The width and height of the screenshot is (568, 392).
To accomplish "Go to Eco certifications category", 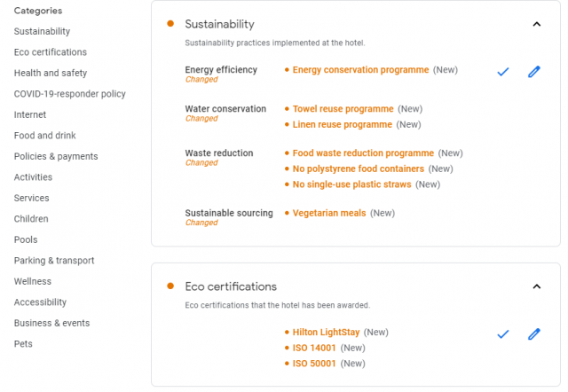I will [x=51, y=52].
